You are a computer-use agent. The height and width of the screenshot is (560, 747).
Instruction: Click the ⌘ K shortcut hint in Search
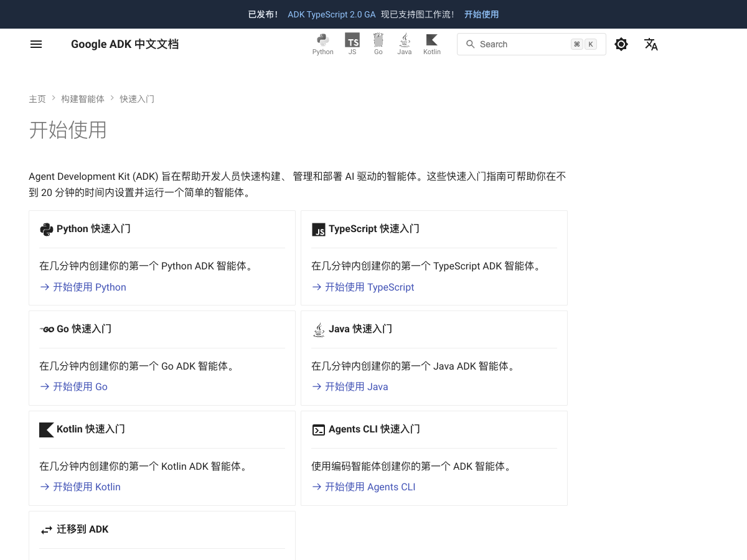tap(583, 44)
